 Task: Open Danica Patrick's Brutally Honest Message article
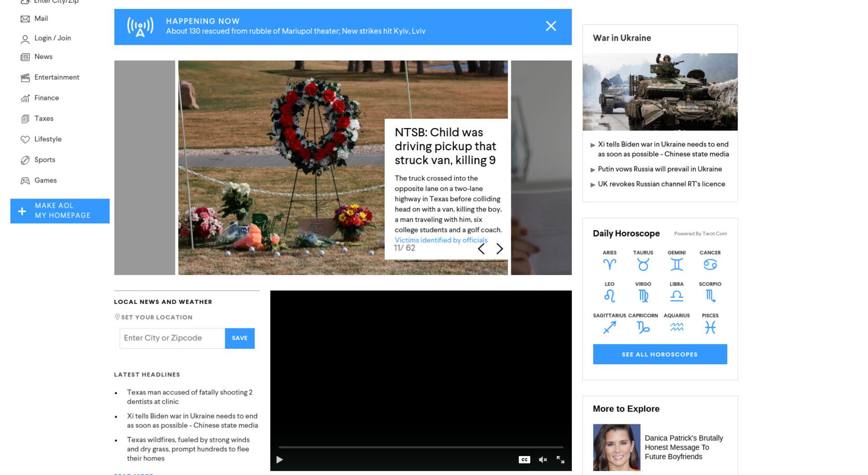pos(684,447)
